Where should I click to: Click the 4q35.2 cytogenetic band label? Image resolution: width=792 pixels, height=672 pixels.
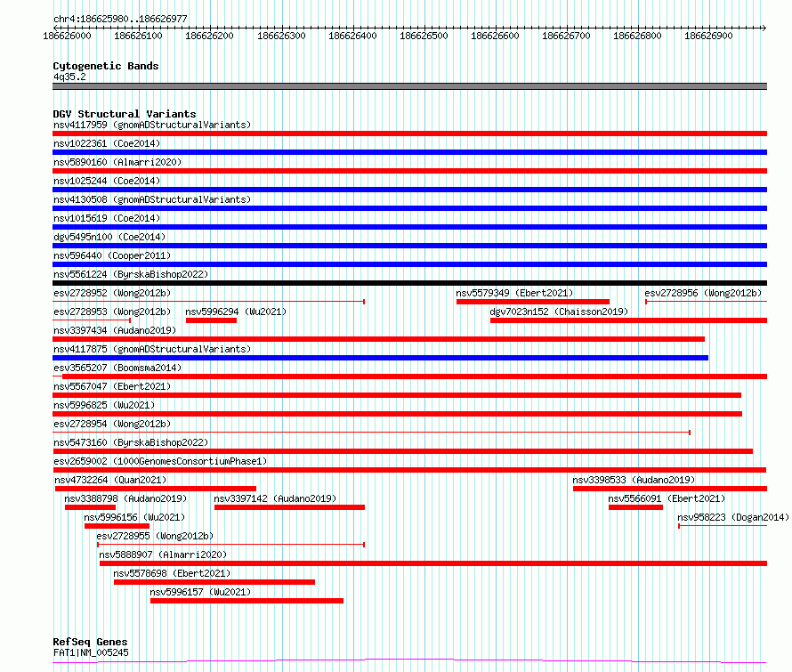point(69,77)
